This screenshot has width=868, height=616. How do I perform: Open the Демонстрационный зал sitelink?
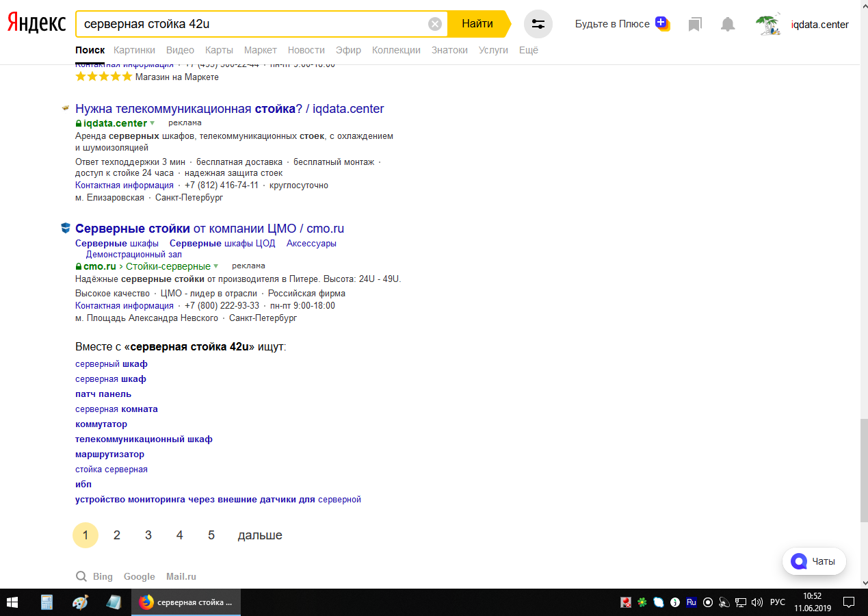click(x=134, y=255)
